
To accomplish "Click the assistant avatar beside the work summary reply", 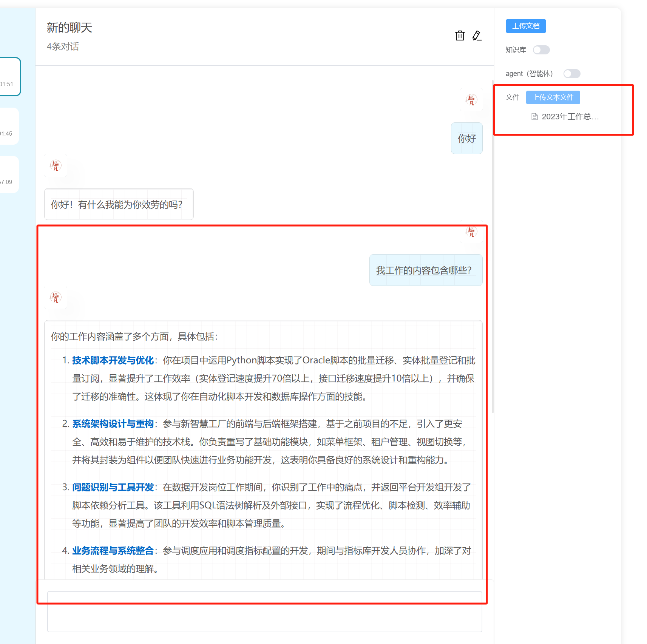I will click(55, 298).
